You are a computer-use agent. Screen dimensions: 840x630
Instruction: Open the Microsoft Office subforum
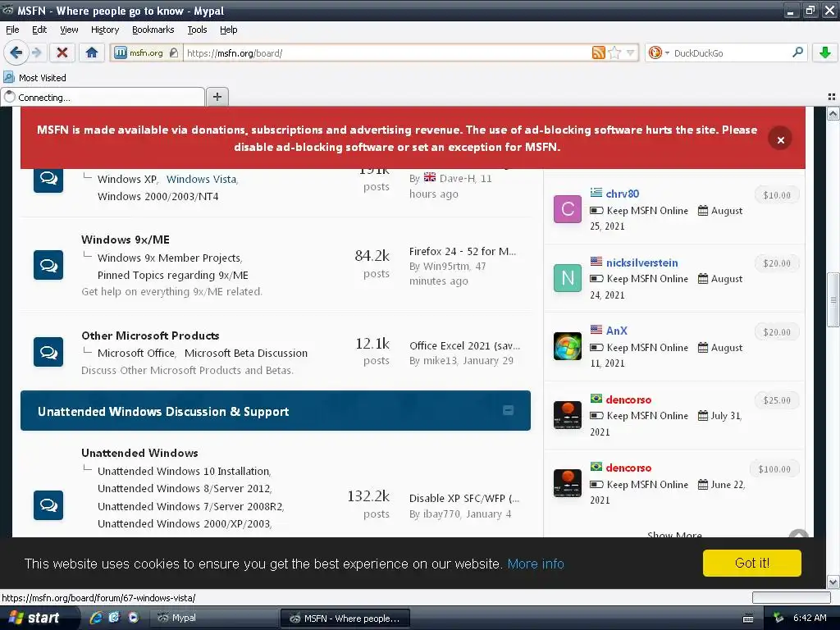[x=136, y=353]
